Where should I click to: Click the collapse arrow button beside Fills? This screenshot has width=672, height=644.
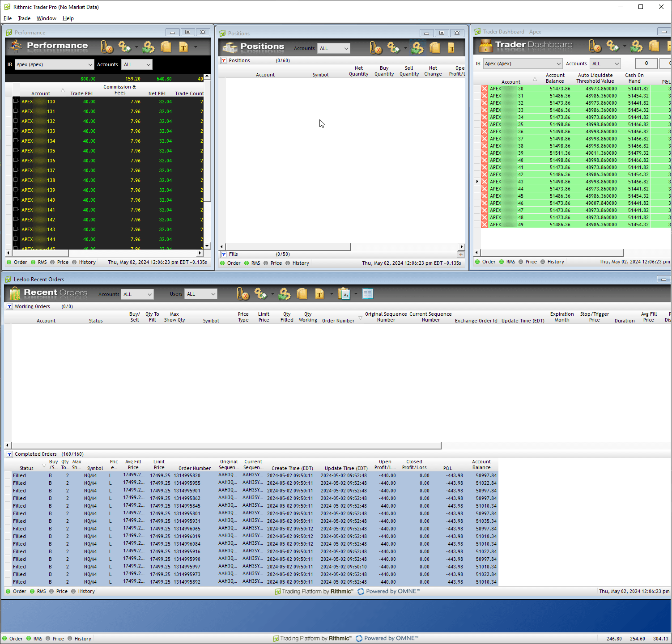460,254
